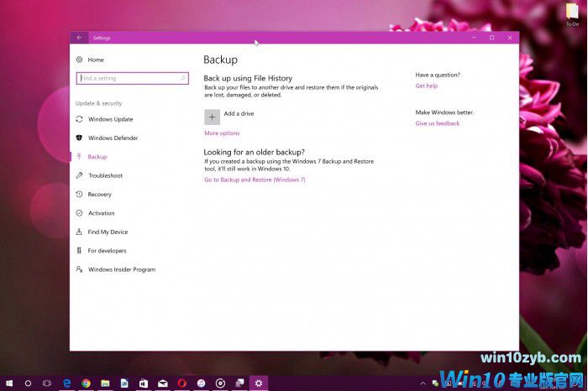Focus the Find a setting search box
The width and height of the screenshot is (588, 391).
click(133, 78)
